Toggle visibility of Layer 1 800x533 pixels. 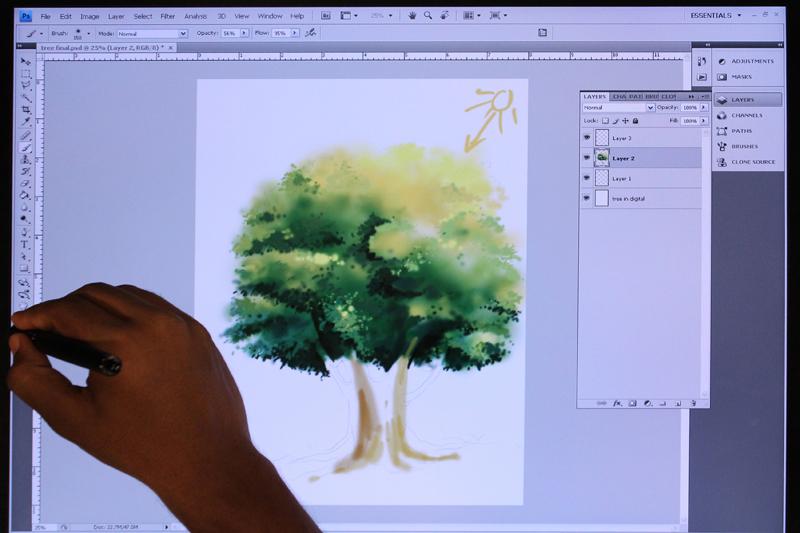(x=586, y=178)
